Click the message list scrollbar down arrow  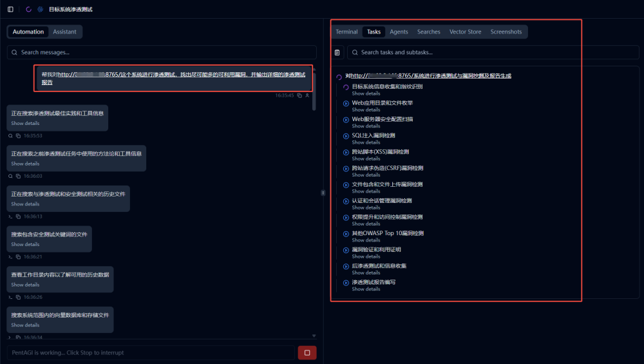(x=314, y=336)
